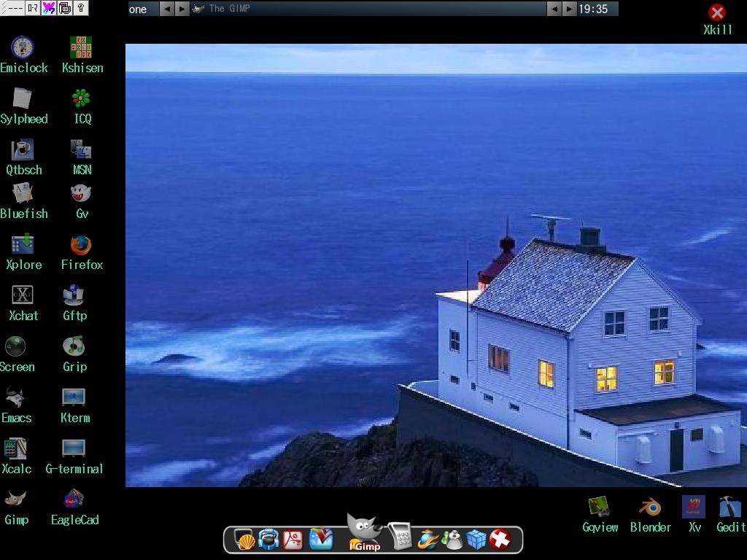Open the Emiclock clock application
Viewport: 747px width, 560px height.
click(22, 48)
